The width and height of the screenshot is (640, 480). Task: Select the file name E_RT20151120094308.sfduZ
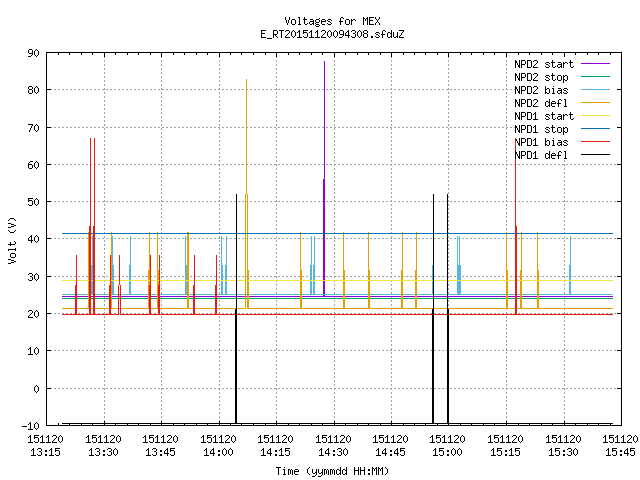332,34
